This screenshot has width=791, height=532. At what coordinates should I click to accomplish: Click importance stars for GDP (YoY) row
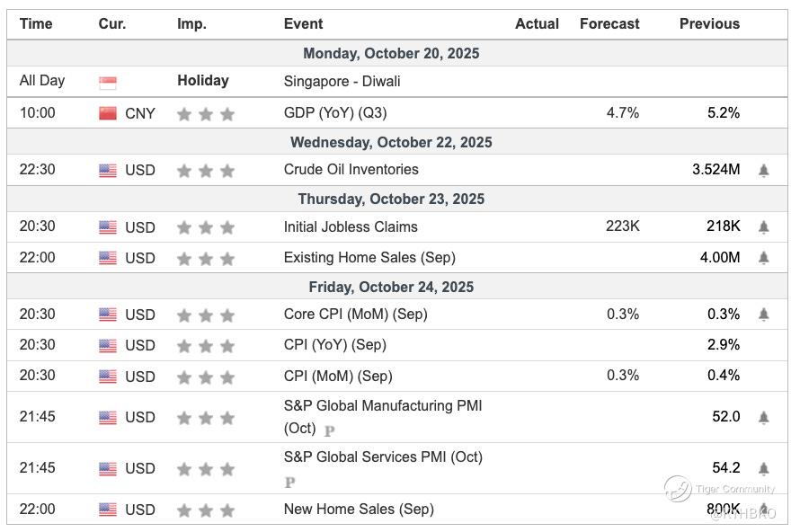click(206, 114)
